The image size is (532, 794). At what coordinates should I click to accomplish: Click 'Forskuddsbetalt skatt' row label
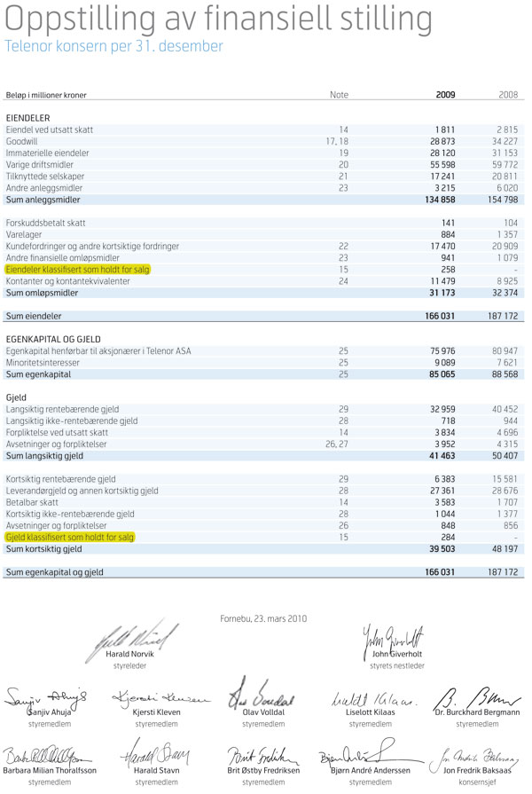click(x=45, y=223)
